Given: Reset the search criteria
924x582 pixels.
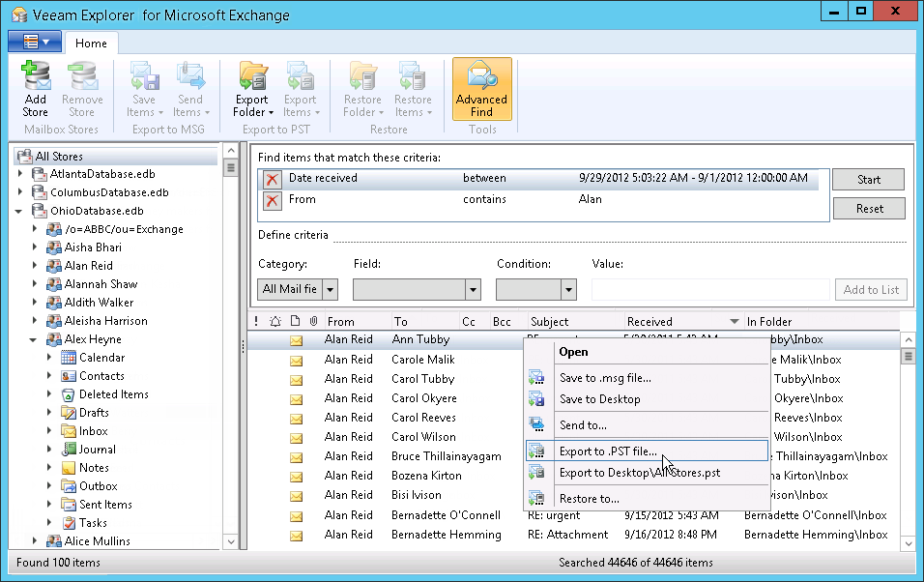Looking at the screenshot, I should click(867, 208).
